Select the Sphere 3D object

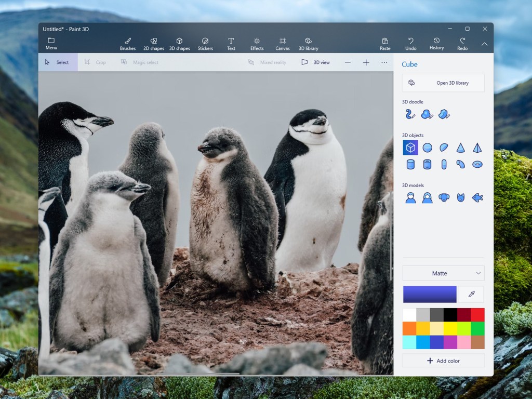(x=427, y=148)
